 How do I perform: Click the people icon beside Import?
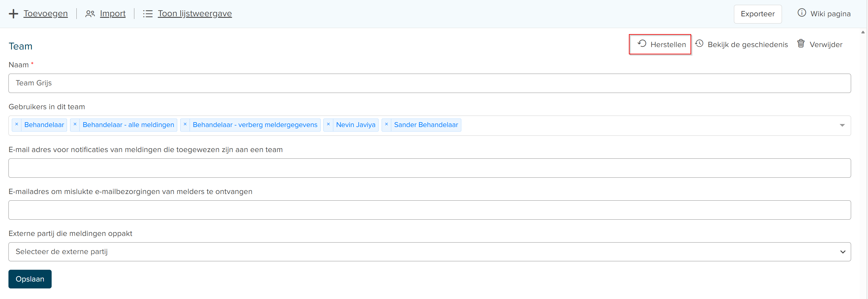[90, 14]
